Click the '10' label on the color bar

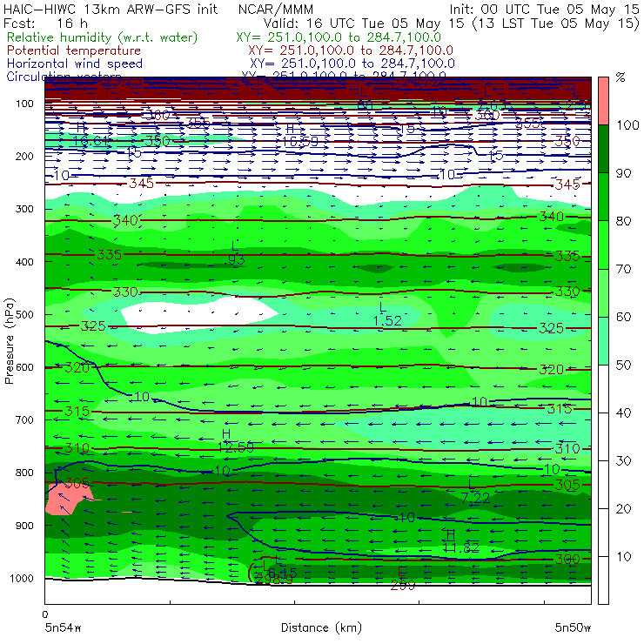pyautogui.click(x=623, y=557)
